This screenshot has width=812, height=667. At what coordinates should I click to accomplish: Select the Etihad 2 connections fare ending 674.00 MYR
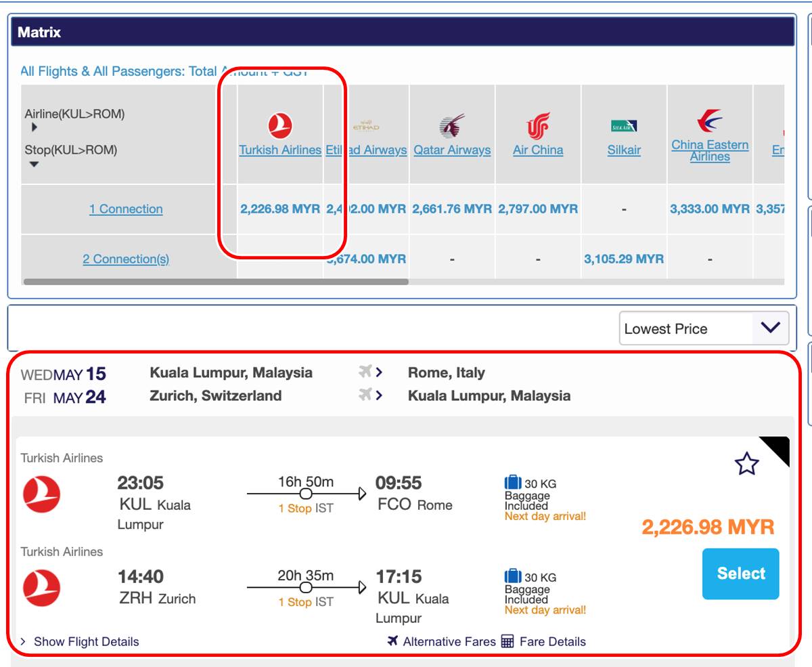[366, 259]
